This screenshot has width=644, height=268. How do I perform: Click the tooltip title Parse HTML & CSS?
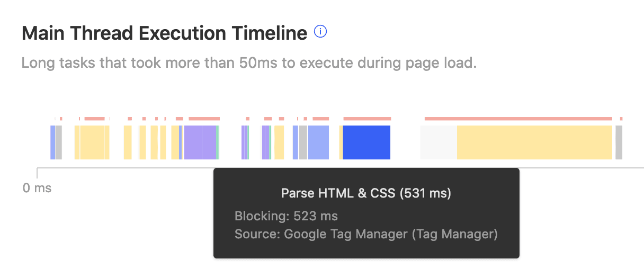[x=366, y=193]
